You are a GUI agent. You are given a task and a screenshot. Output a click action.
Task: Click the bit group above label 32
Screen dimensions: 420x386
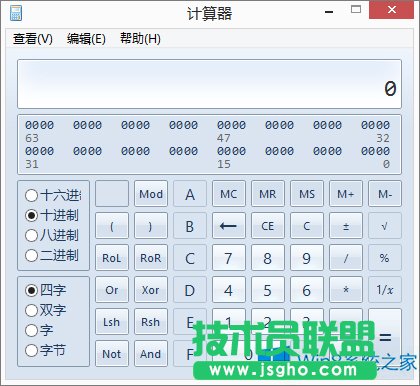(x=375, y=125)
